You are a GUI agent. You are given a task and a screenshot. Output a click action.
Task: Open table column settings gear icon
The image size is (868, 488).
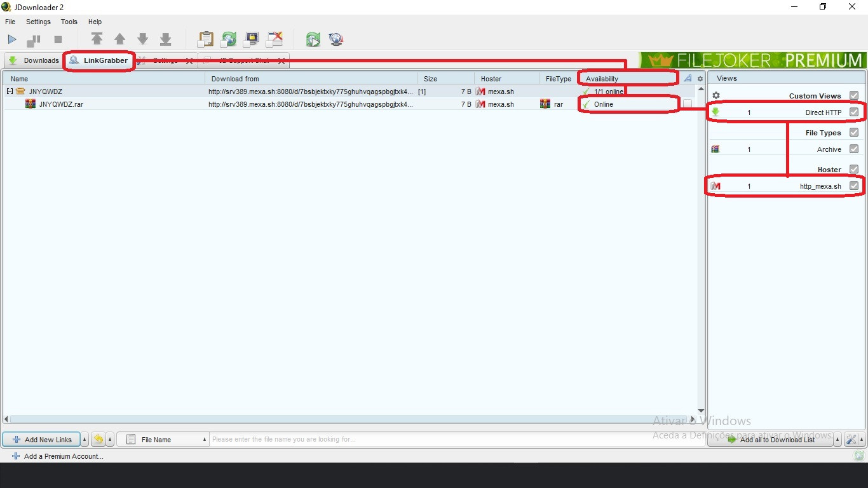[x=700, y=79]
